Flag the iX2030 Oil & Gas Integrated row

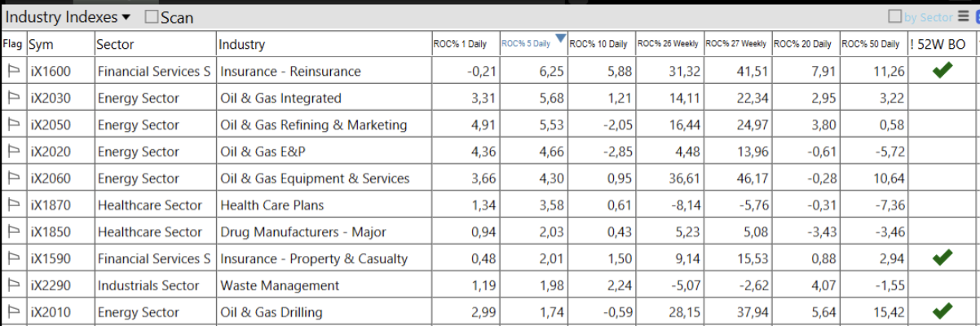click(x=13, y=99)
